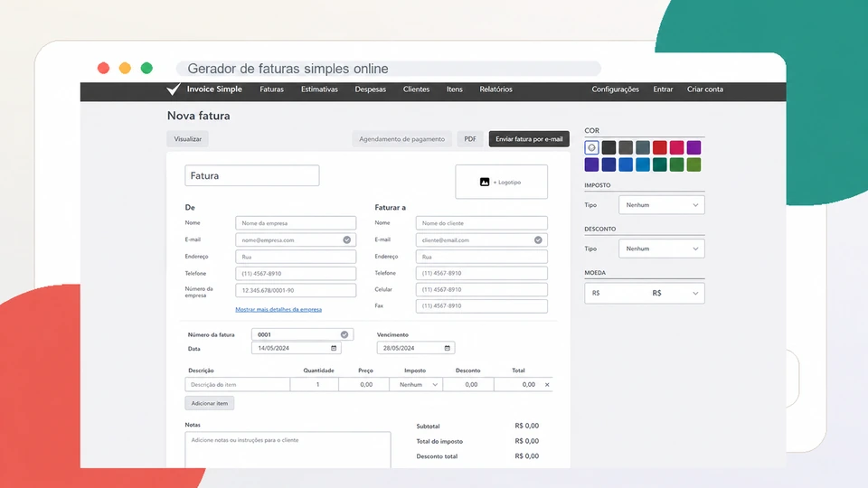Click Criar conta
The width and height of the screenshot is (868, 488).
(x=705, y=89)
